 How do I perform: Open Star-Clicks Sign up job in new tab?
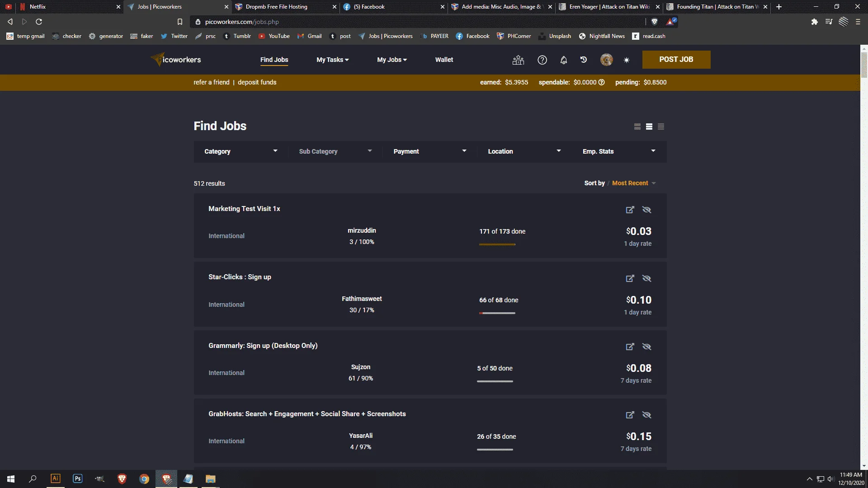click(630, 278)
